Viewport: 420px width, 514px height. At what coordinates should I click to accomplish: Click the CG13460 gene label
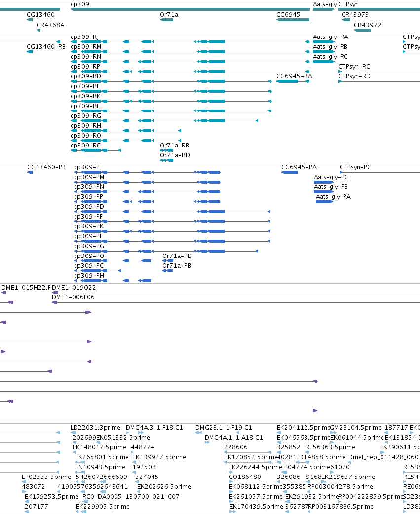[40, 15]
